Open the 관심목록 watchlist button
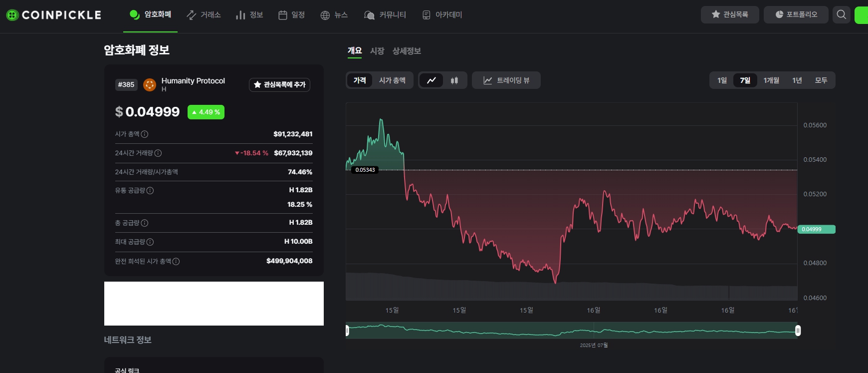This screenshot has width=868, height=373. click(x=730, y=14)
